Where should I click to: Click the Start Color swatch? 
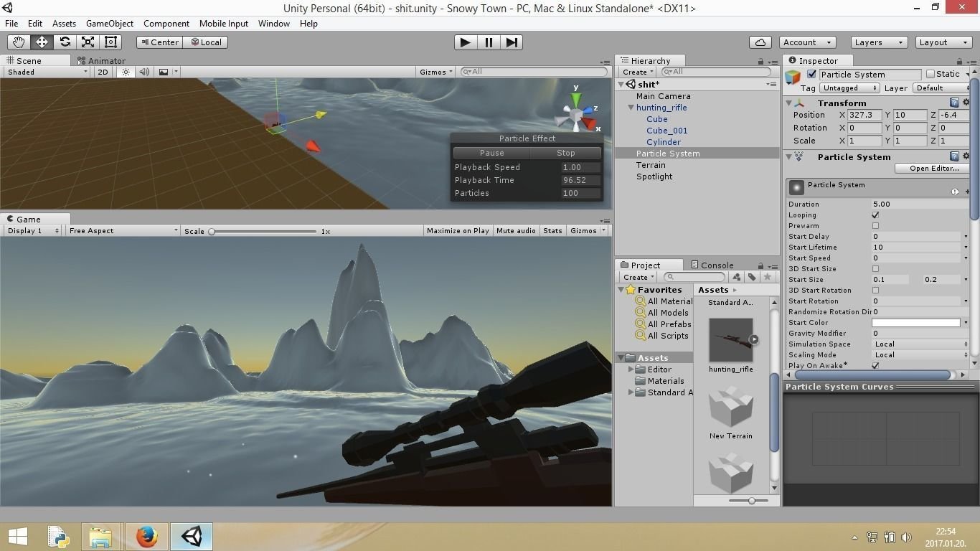pos(915,323)
